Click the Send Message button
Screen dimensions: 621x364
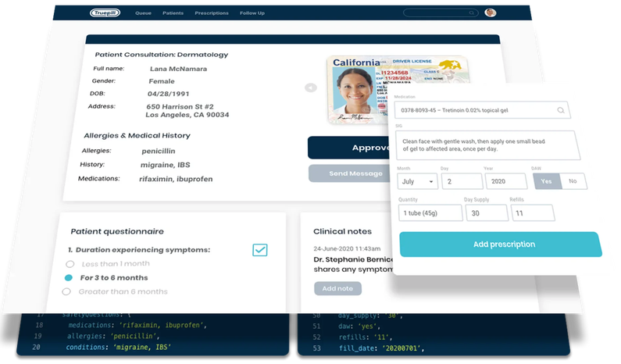(348, 173)
